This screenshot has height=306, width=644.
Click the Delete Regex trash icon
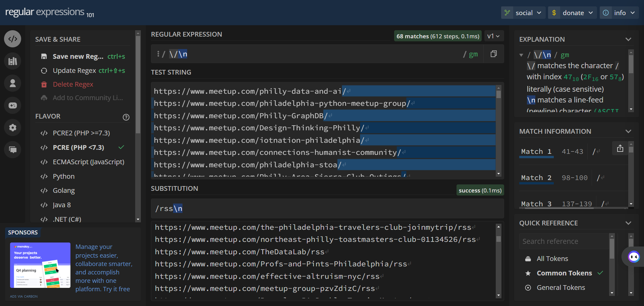44,84
